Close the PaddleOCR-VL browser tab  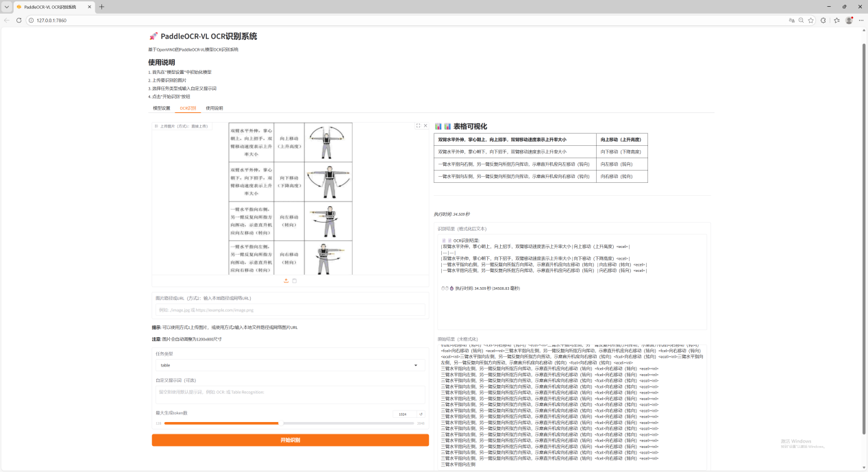(x=90, y=7)
